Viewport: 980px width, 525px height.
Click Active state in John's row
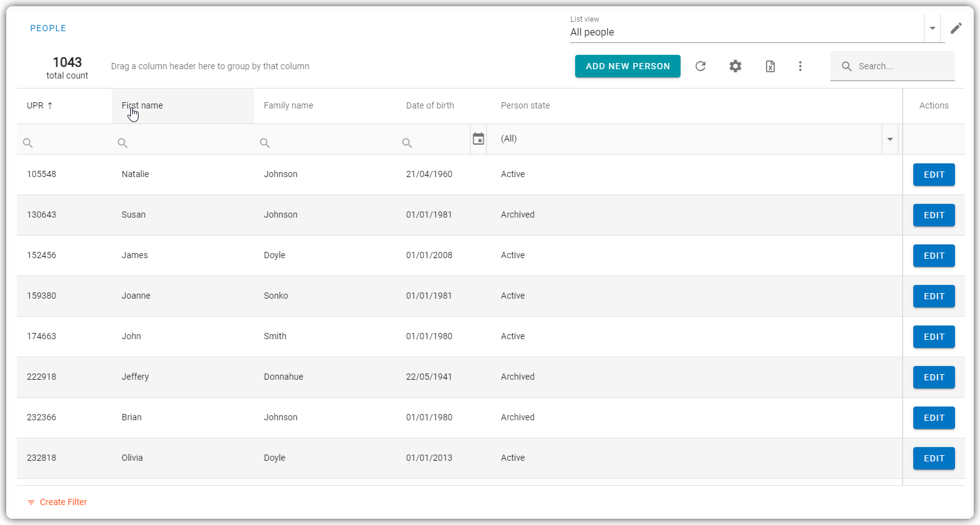[513, 336]
